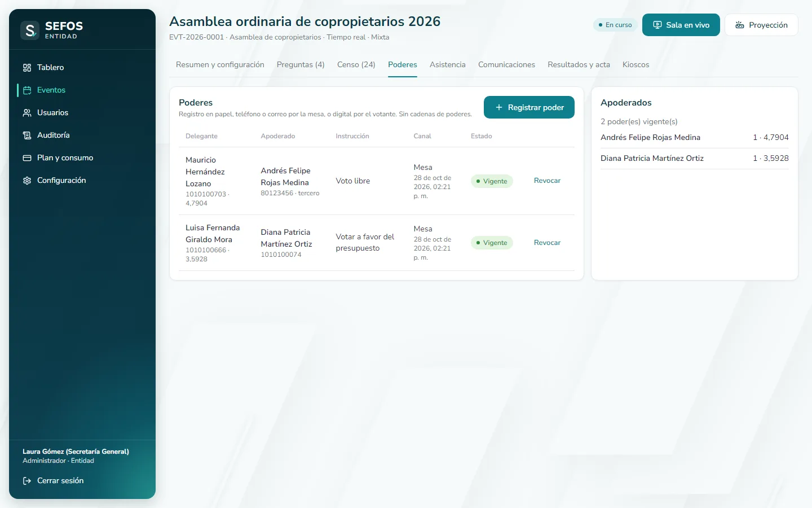Click ID 1010100074 under Diana Patricia
The width and height of the screenshot is (812, 508).
(x=281, y=255)
